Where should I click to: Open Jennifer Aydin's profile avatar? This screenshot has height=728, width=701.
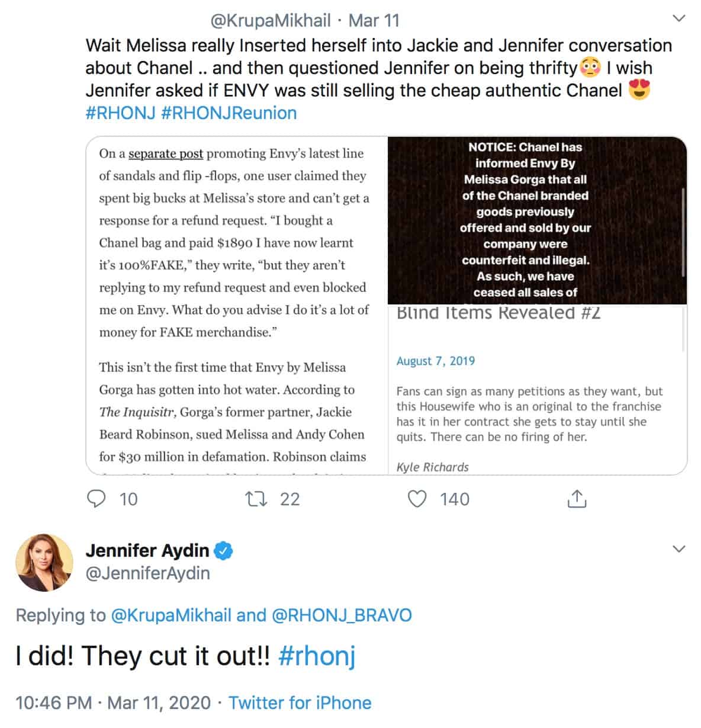[44, 562]
